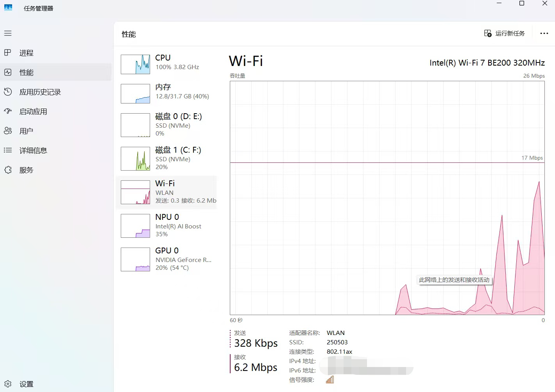This screenshot has height=392, width=555.
Task: Click the 328 Kbps send rate
Action: click(x=256, y=343)
